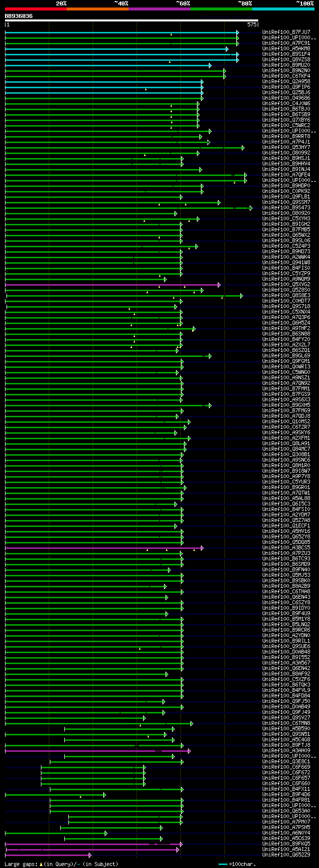319x868 pixels.
Task: Click the UniRef100_A3AH09 purple hit label
Action: [286, 751]
